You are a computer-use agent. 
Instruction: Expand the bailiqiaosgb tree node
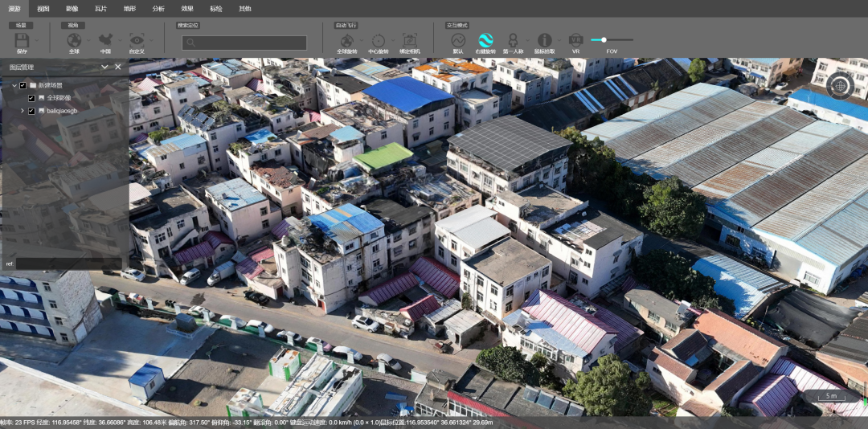point(23,111)
